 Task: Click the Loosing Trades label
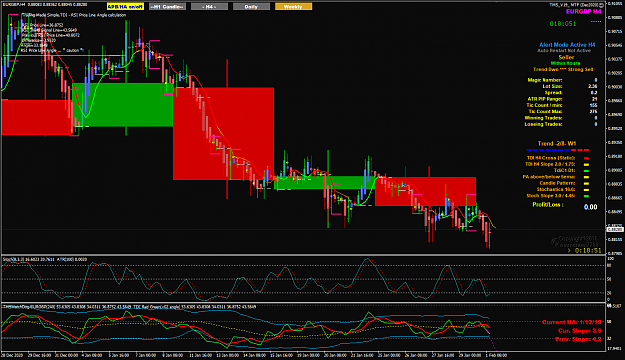pos(544,124)
